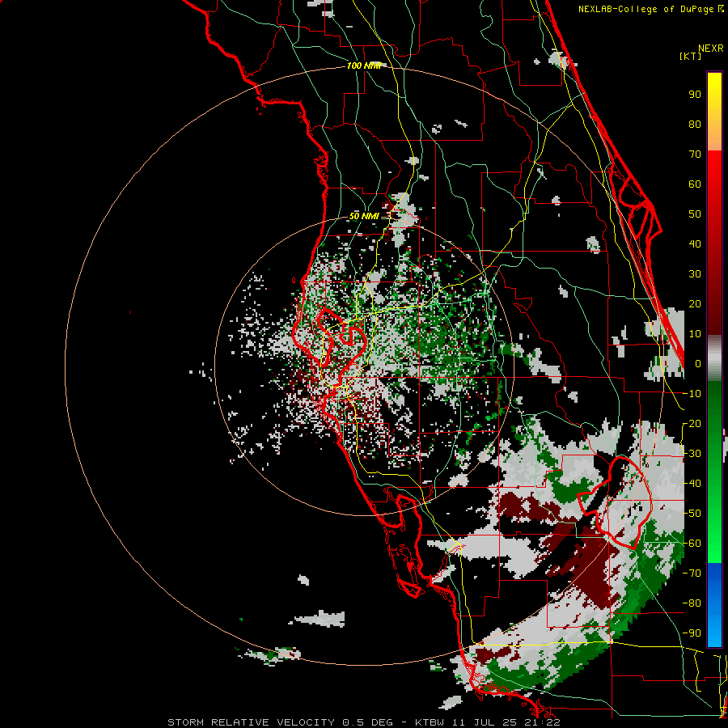The image size is (728, 728).
Task: Click the 50 NMI range ring label
Action: [x=363, y=216]
